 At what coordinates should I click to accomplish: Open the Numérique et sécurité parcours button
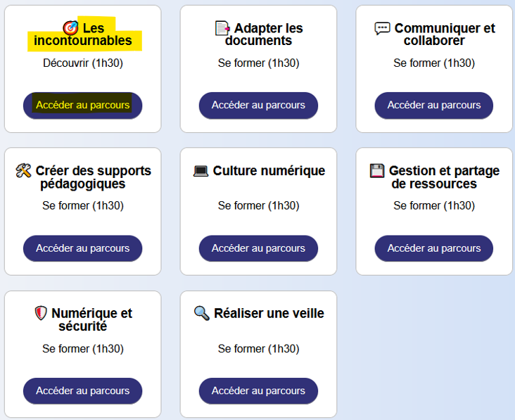point(83,391)
